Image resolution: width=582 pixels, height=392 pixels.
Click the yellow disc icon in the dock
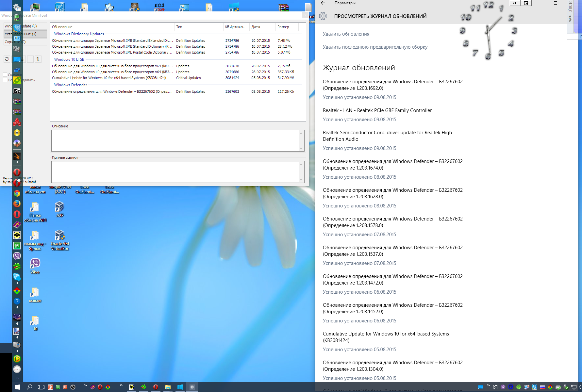(17, 133)
